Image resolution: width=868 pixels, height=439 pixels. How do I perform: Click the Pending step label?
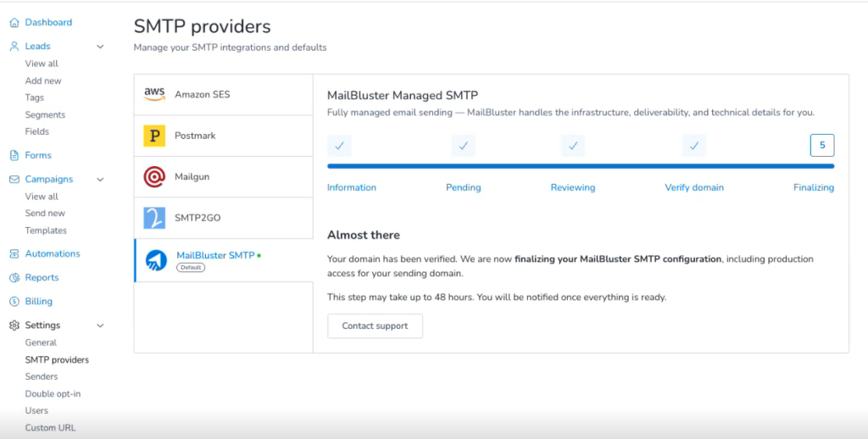click(464, 187)
